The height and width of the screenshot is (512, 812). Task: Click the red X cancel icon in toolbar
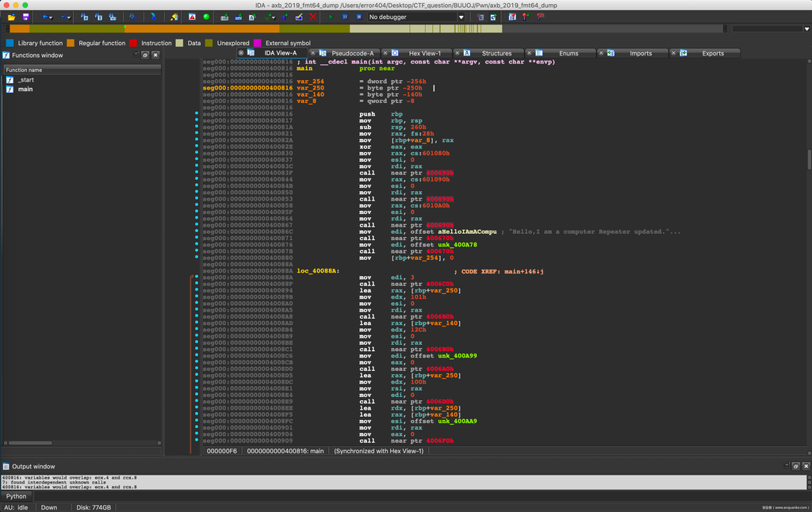pos(313,17)
